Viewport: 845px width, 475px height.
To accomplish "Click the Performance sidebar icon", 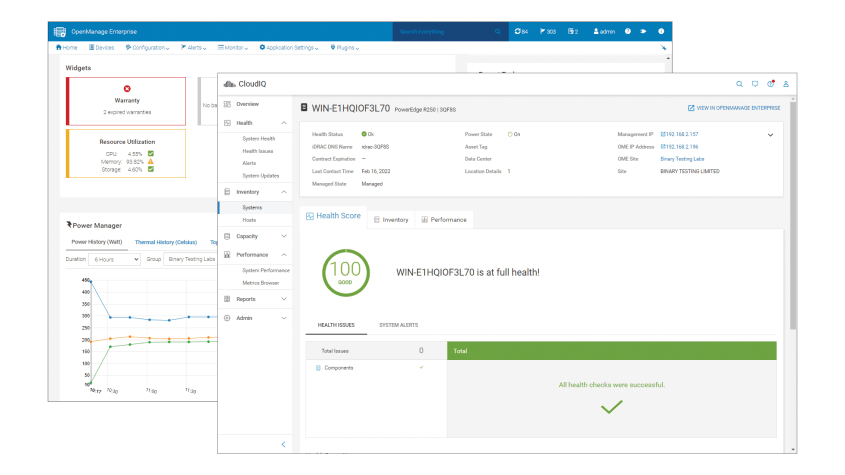I will 227,254.
